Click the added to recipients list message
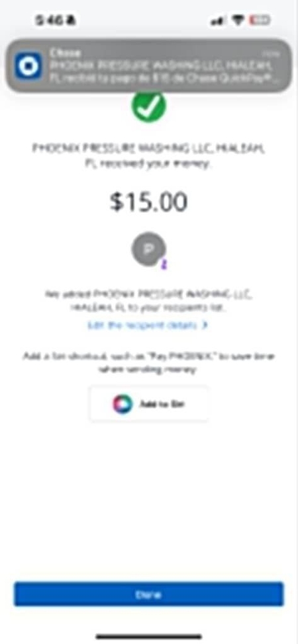This screenshot has width=298, height=644. (x=148, y=301)
